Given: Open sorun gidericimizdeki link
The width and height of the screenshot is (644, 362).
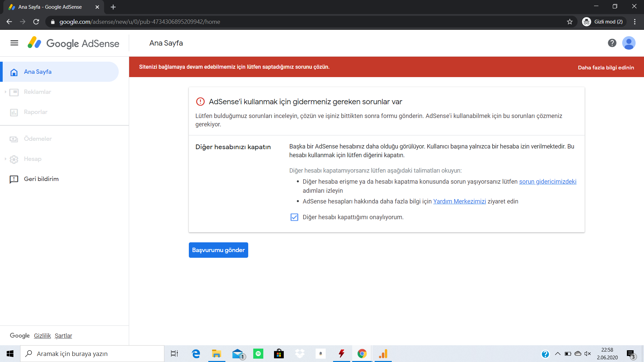Looking at the screenshot, I should (x=548, y=181).
